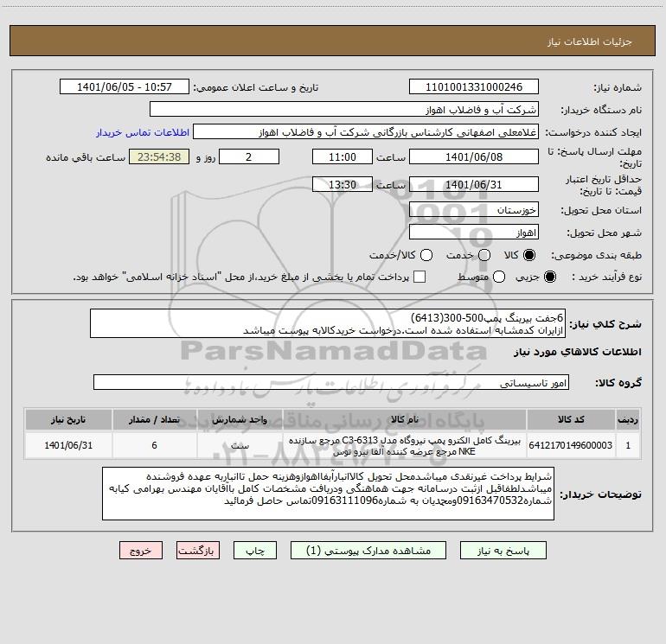Click the بازگشت back button
This screenshot has height=644, width=666.
(x=198, y=551)
